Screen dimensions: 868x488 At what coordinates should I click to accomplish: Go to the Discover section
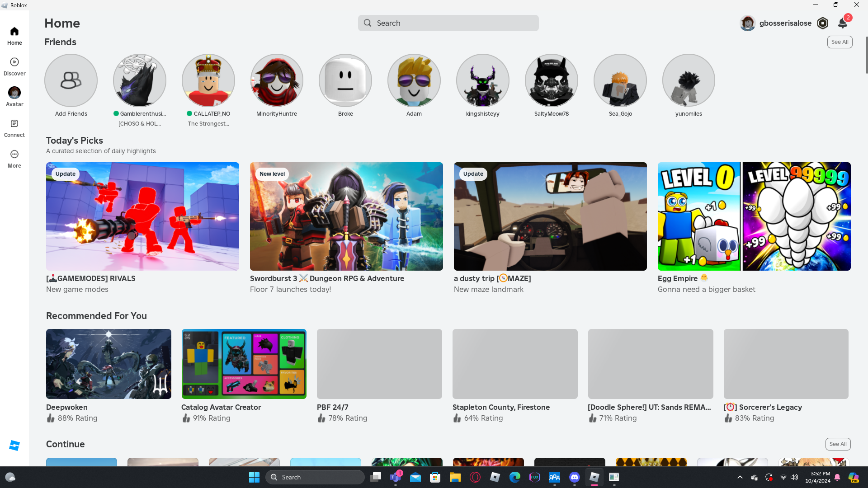pyautogui.click(x=14, y=66)
